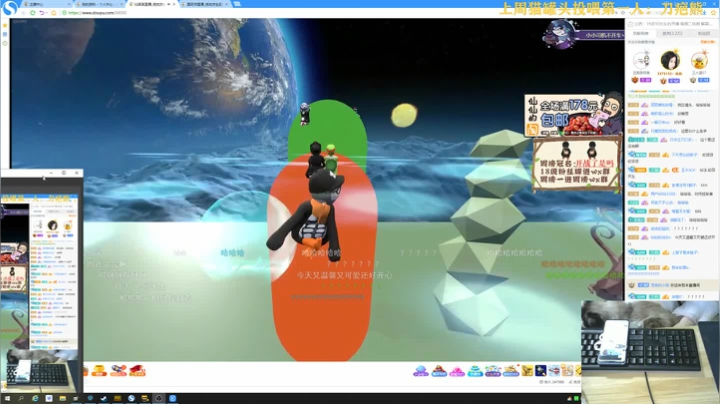Launch Internet Explorer from taskbar
This screenshot has height=404, width=720.
[x=35, y=398]
